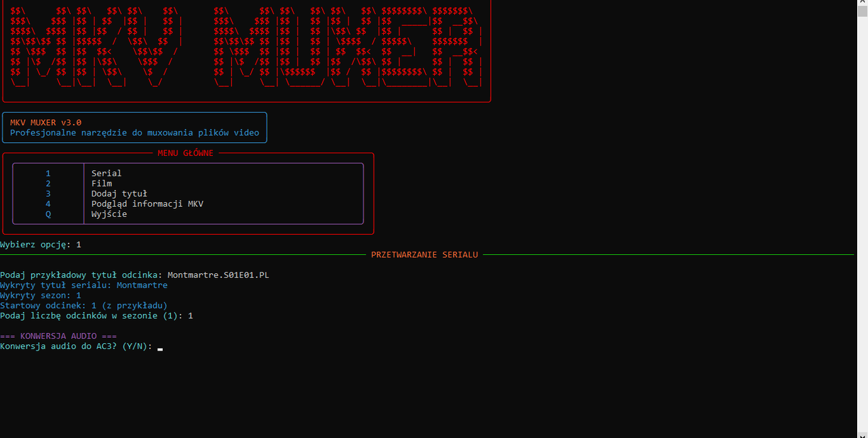
Task: Click 'Startowy odcinek: 1 (z przykładu)' line
Action: point(83,306)
